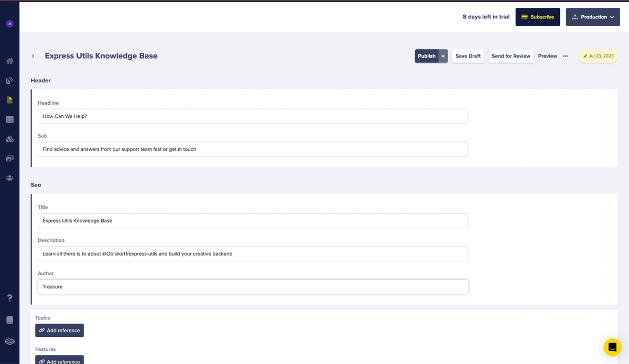Open the Help question mark icon

tap(9, 298)
